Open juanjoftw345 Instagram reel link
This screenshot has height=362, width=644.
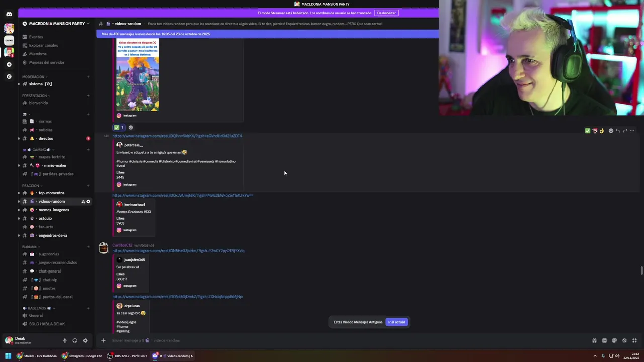tap(178, 250)
